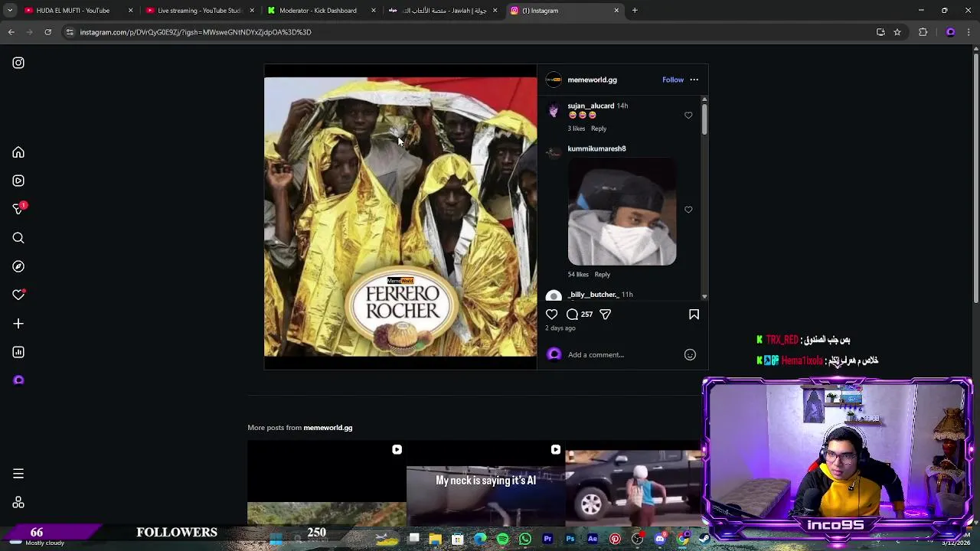Like kummikumaresh8's comment
Image resolution: width=980 pixels, height=551 pixels.
click(688, 210)
